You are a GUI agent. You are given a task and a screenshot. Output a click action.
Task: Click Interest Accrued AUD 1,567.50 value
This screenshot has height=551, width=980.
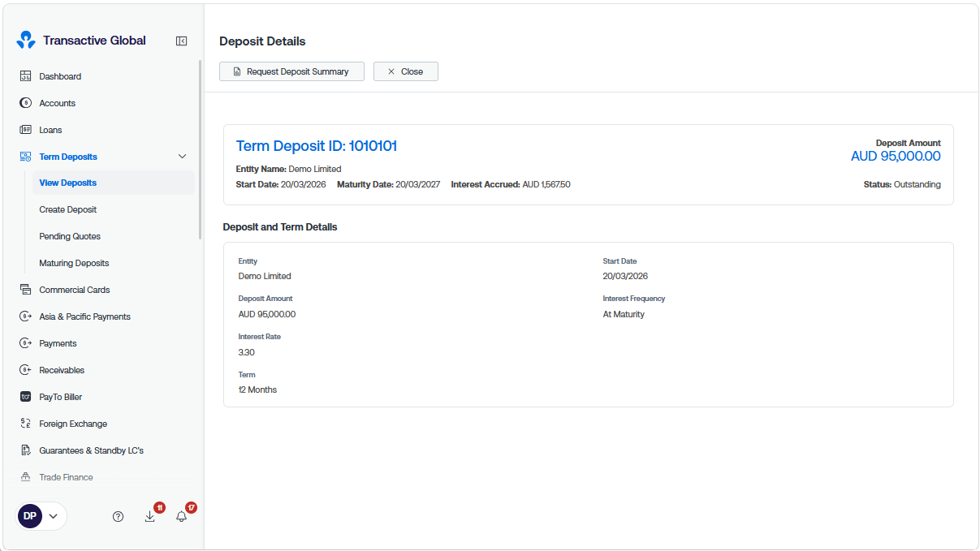click(x=546, y=184)
